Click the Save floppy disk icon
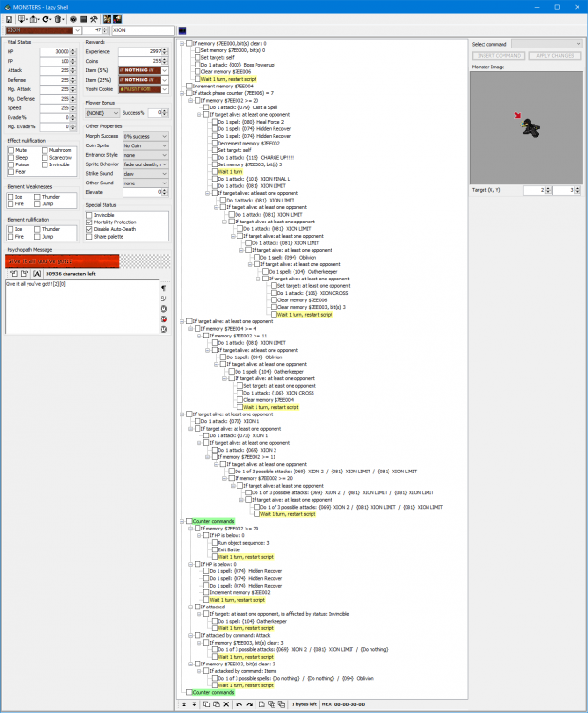The image size is (588, 713). click(x=9, y=19)
